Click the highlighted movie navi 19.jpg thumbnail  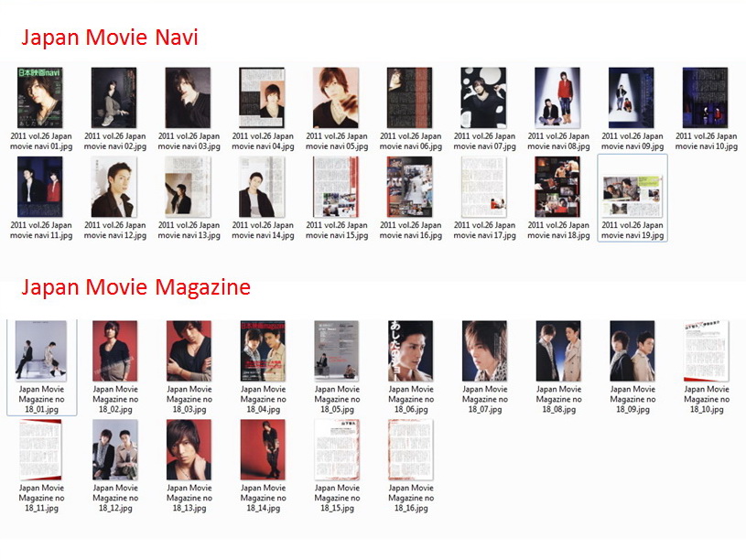pyautogui.click(x=632, y=196)
